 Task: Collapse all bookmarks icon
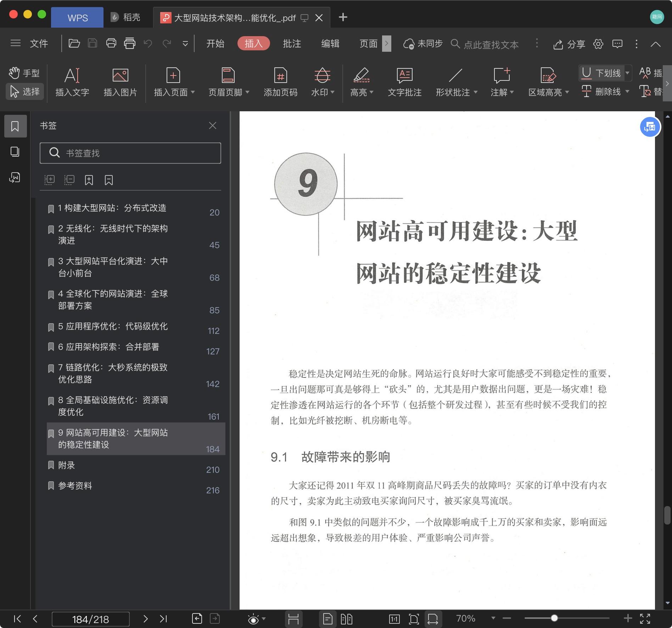(x=69, y=180)
